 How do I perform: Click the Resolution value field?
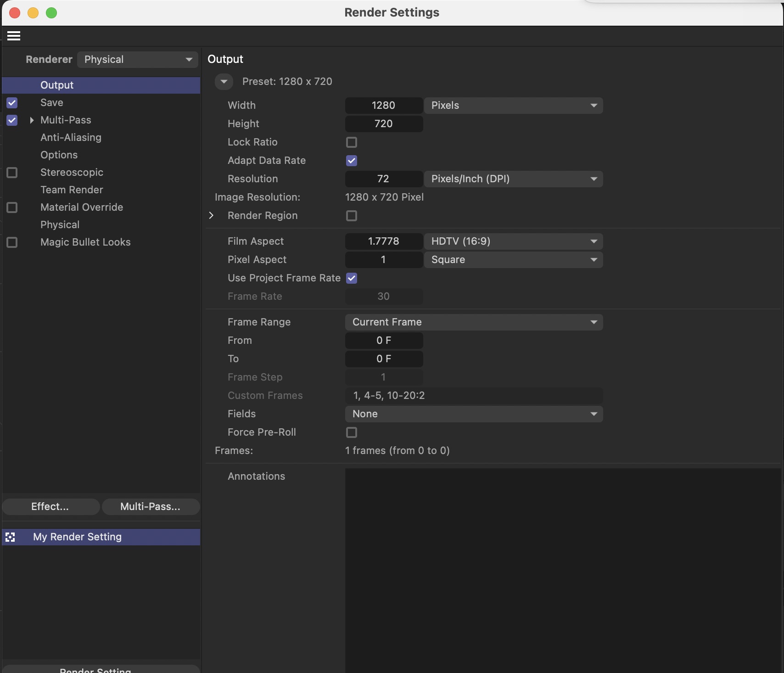coord(384,179)
